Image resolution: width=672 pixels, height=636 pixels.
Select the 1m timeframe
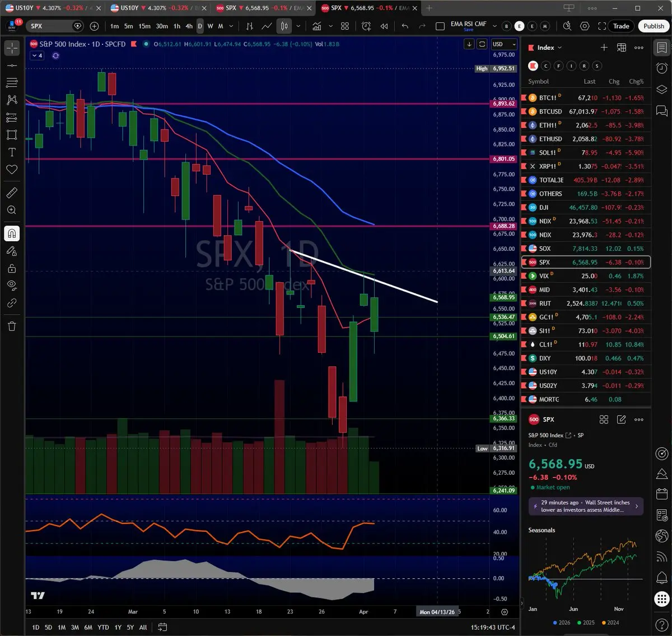click(114, 26)
